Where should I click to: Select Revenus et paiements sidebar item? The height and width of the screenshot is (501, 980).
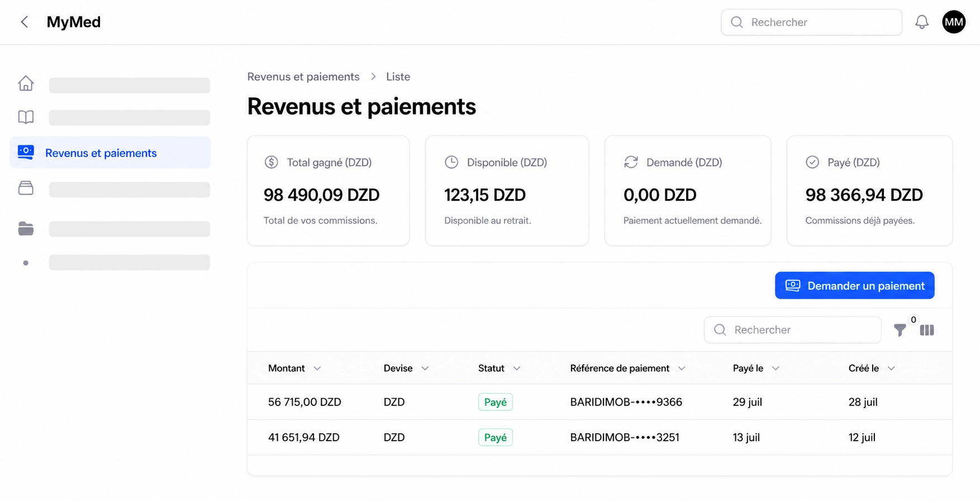[110, 153]
